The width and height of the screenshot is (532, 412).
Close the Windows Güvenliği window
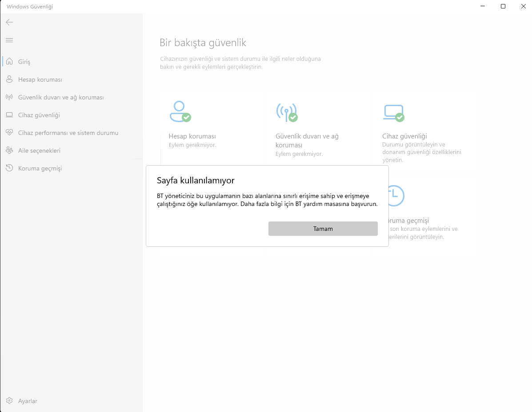click(523, 6)
